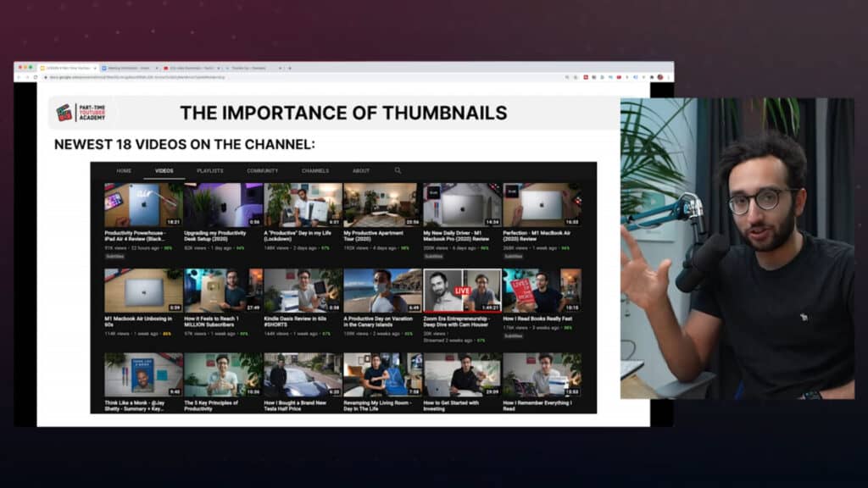Click the 18:21 duration badge on iPad Air video
The image size is (868, 488).
[x=174, y=221]
